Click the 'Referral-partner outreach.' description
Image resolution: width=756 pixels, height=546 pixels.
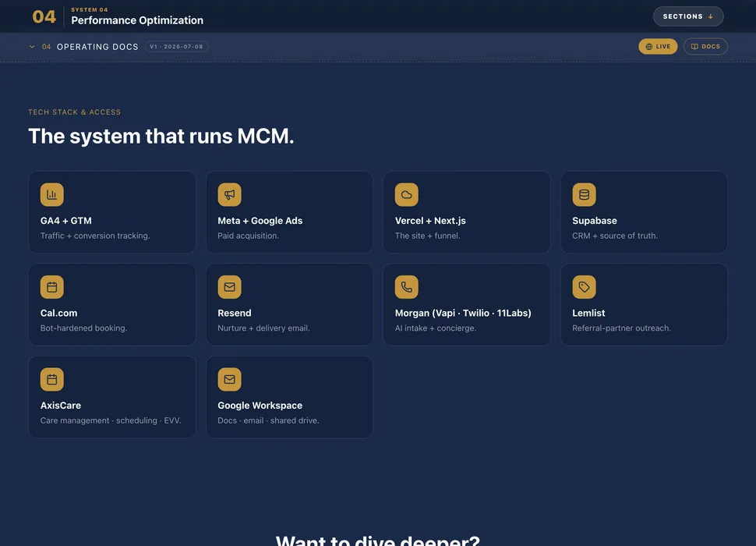621,328
